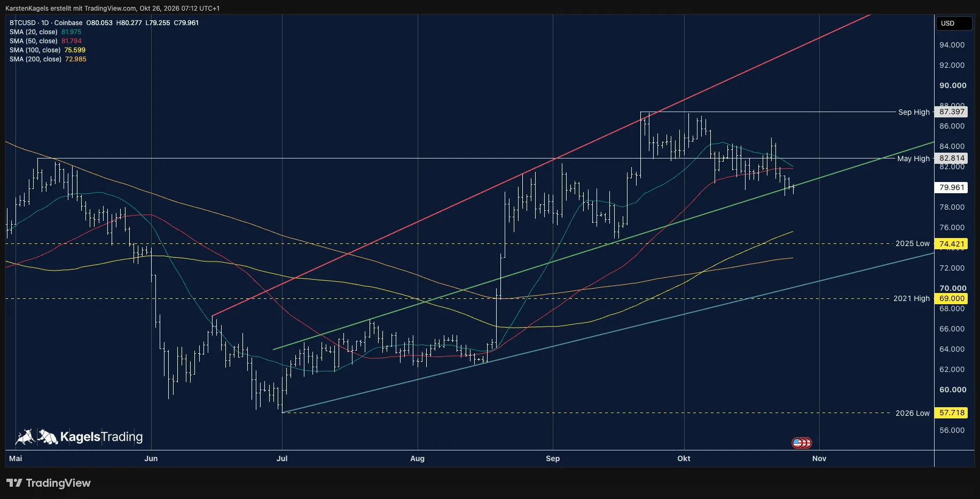Select the SMA (200, close) indicator legend
The height and width of the screenshot is (499, 980).
(35, 59)
